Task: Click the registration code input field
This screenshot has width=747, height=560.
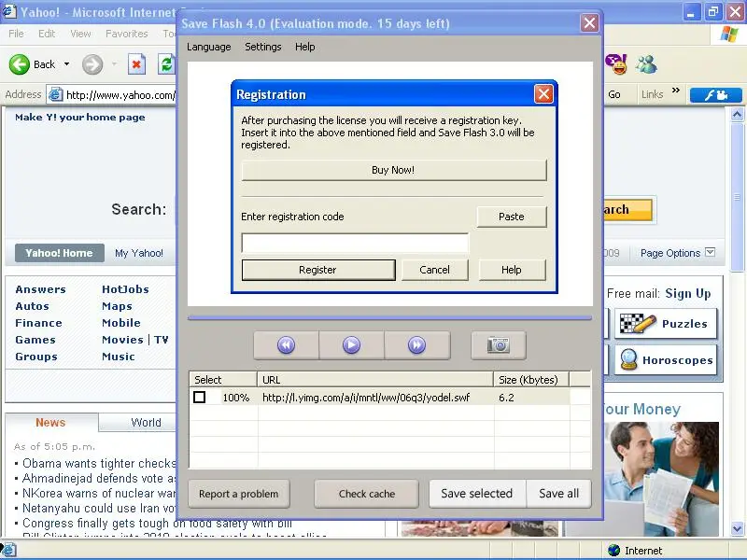Action: click(x=355, y=243)
